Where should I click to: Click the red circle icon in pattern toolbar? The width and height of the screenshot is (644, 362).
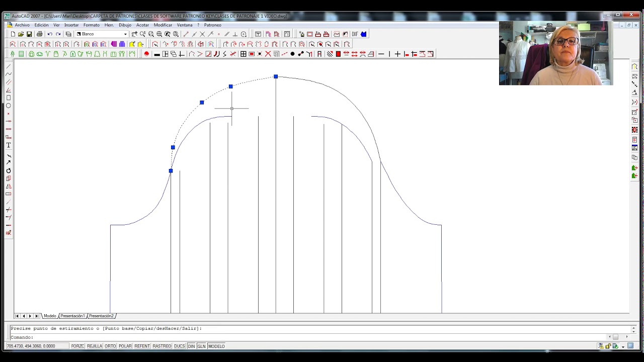[x=147, y=54]
